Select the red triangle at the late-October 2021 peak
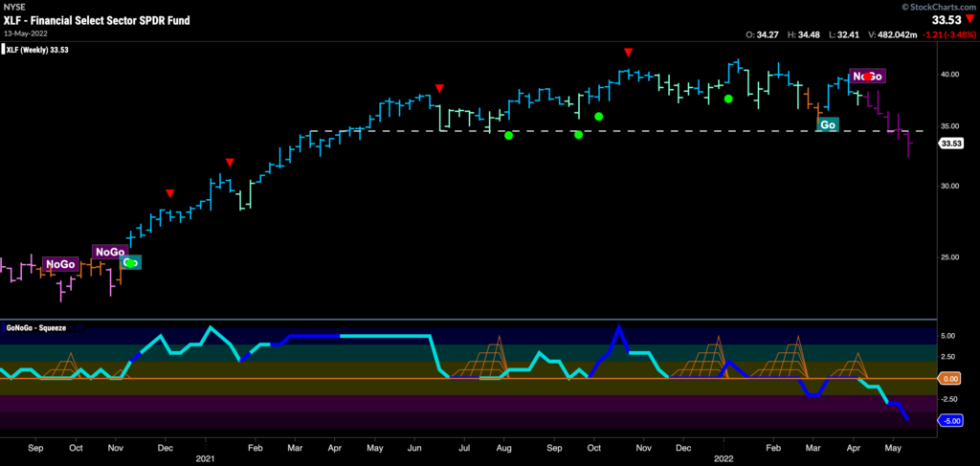 (x=629, y=53)
